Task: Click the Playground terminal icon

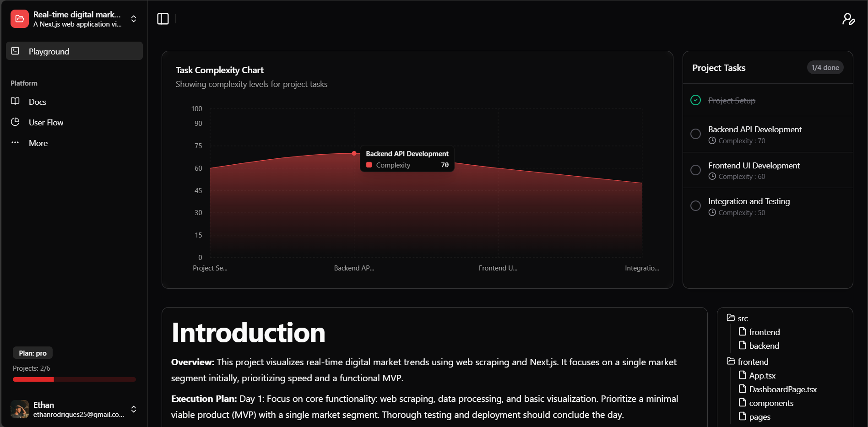Action: pyautogui.click(x=15, y=51)
